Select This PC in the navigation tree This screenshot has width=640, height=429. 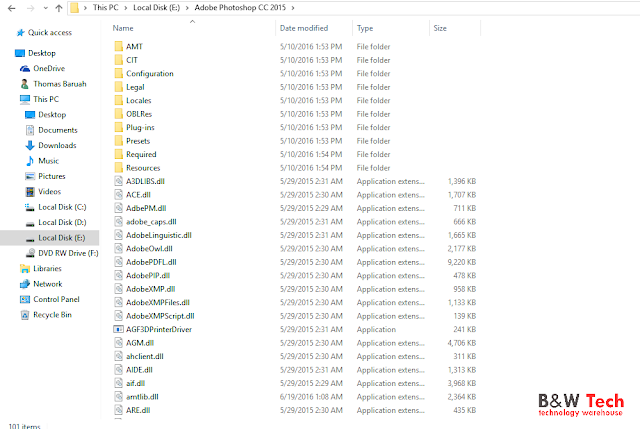coord(39,99)
